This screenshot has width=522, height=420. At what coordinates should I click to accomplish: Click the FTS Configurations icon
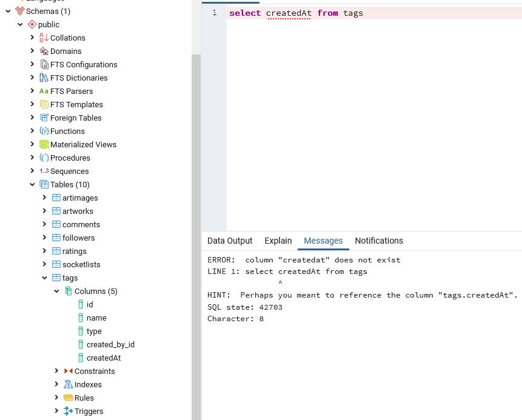[x=44, y=64]
